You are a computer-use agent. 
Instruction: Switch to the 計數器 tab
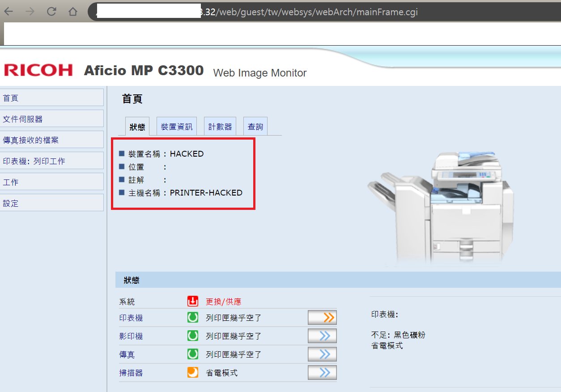click(220, 127)
